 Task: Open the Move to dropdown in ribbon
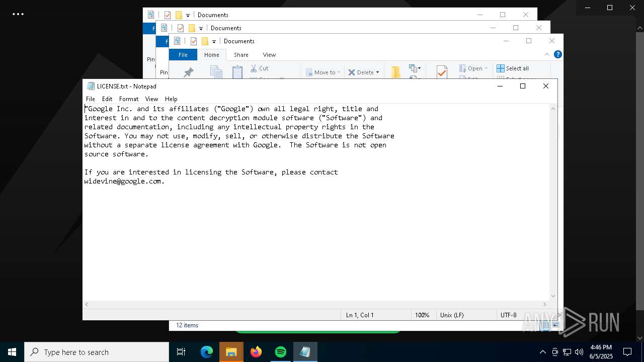(x=323, y=72)
